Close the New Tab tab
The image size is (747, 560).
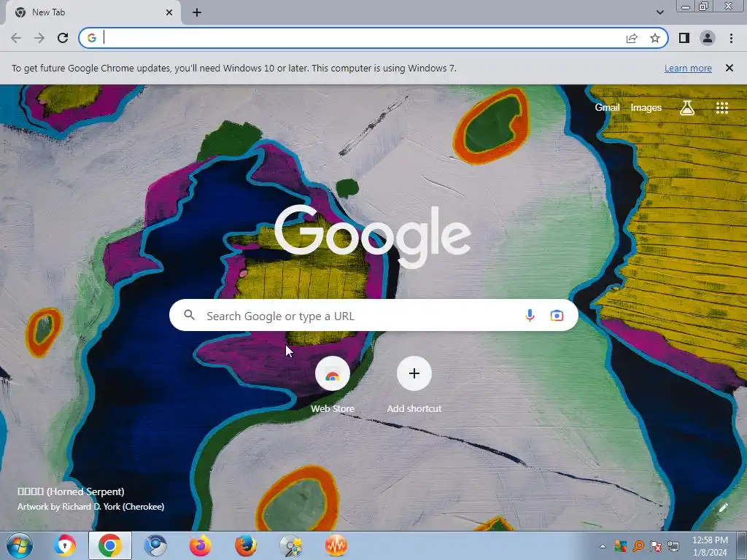[x=169, y=12]
